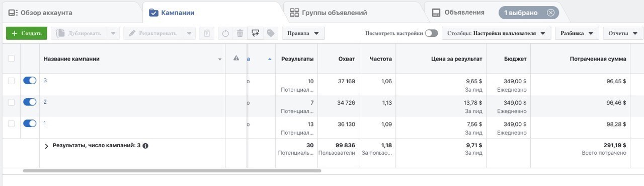This screenshot has height=186, width=644.
Task: Click the 7,56 $ cost per lead
Action: point(474,125)
